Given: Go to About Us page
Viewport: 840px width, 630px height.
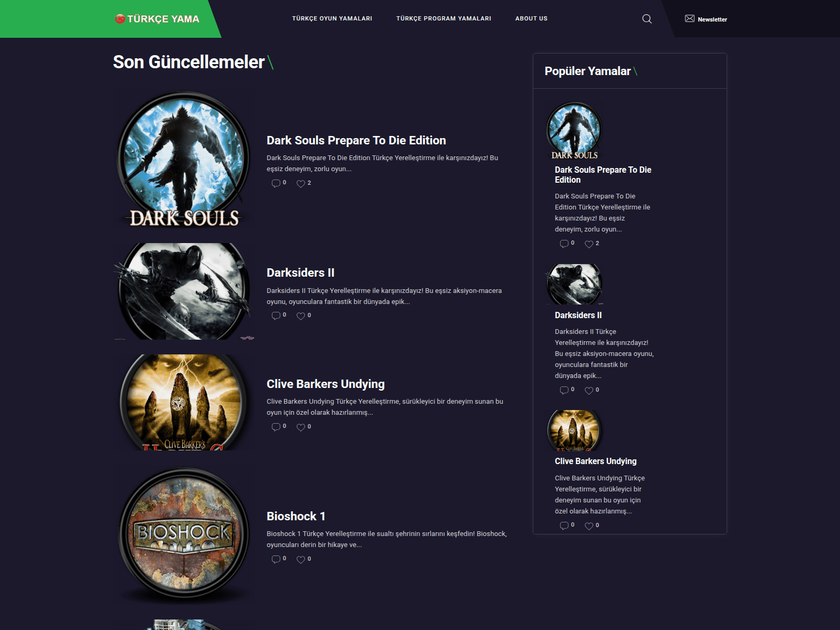Looking at the screenshot, I should point(531,18).
